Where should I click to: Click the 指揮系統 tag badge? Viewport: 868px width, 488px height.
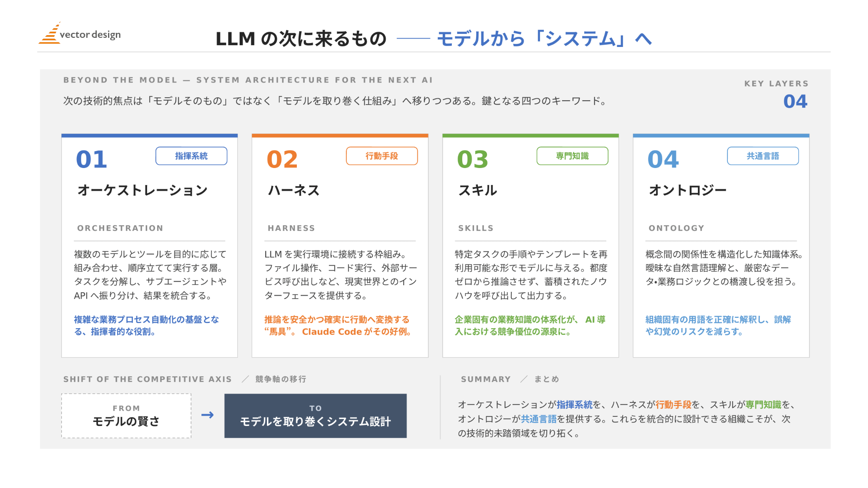point(191,156)
